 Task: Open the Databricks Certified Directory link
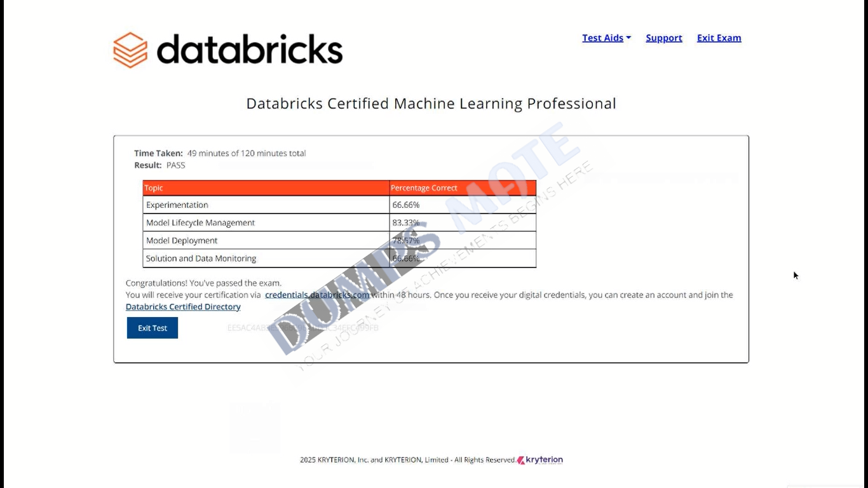tap(183, 307)
